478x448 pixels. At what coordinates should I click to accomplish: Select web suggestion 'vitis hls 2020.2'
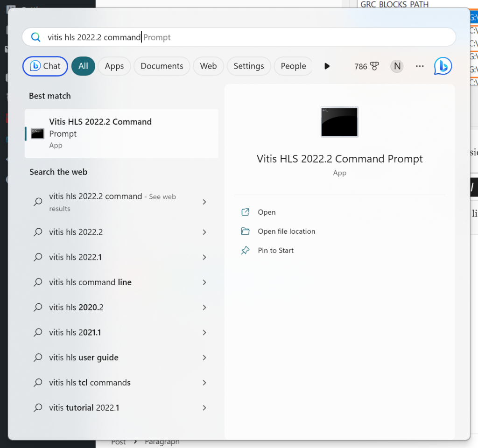121,307
